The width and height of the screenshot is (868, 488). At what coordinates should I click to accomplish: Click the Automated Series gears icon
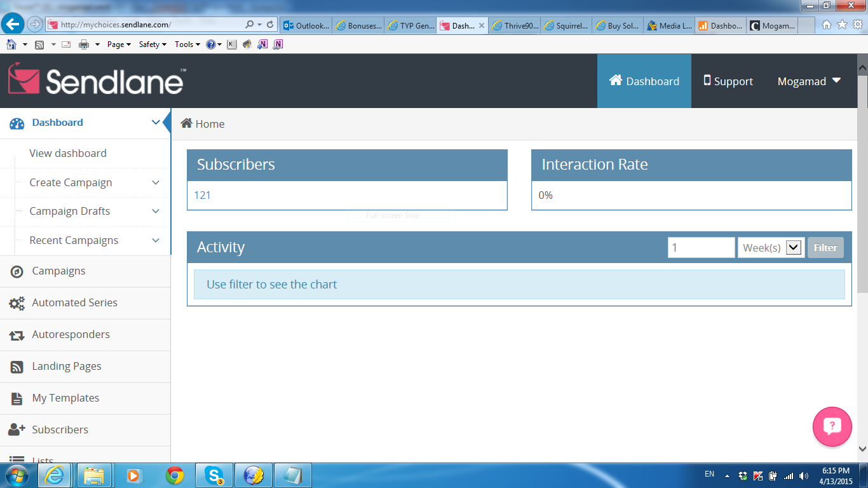point(17,303)
